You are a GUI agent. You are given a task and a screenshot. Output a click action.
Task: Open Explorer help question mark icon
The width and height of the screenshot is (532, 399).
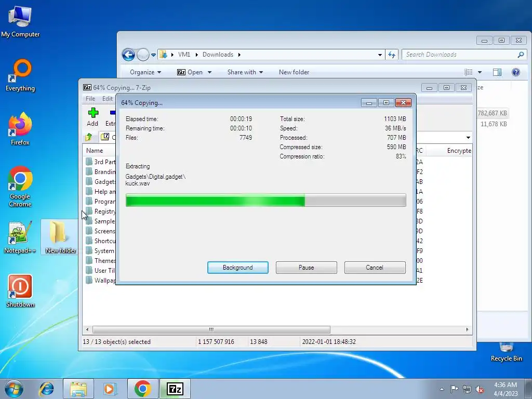(515, 72)
